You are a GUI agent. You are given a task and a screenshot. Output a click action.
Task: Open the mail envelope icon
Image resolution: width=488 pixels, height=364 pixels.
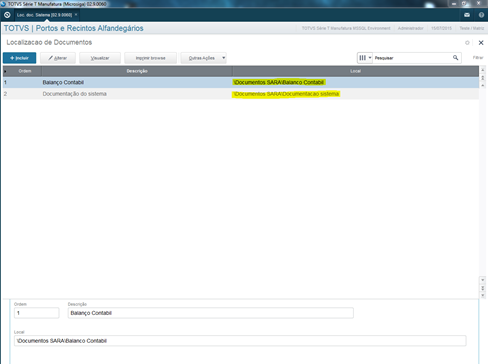tap(467, 15)
